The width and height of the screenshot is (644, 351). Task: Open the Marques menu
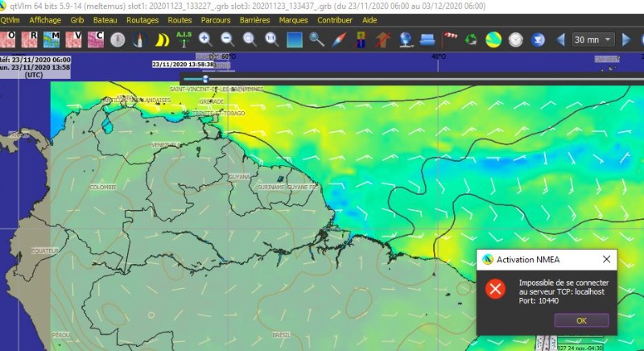pos(293,19)
